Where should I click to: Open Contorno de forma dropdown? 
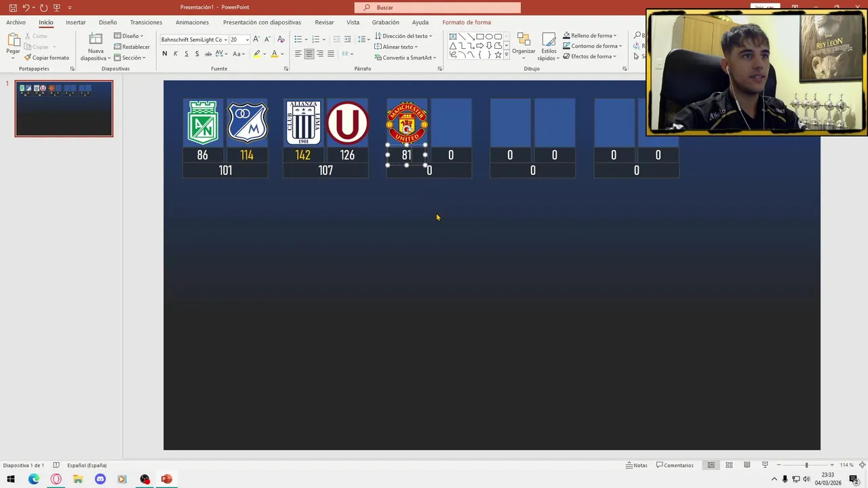[593, 46]
